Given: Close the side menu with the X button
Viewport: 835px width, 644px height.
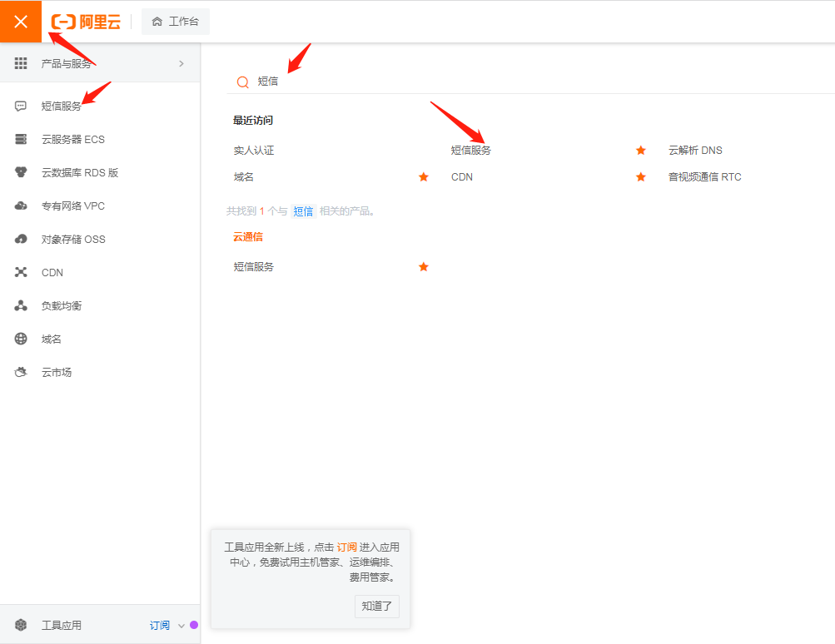Looking at the screenshot, I should coord(21,22).
